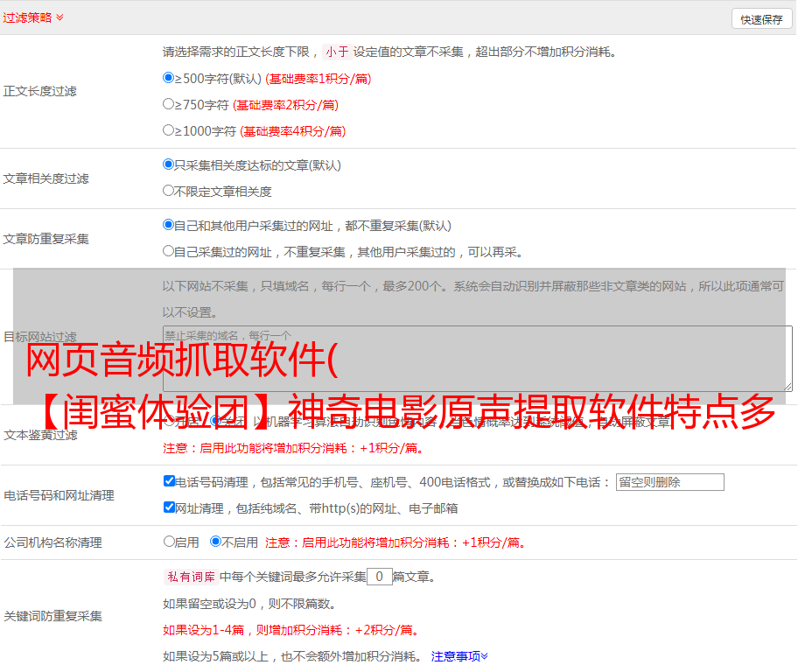Select 启用 for 公司机构名称清理
The width and height of the screenshot is (798, 672).
(x=169, y=542)
